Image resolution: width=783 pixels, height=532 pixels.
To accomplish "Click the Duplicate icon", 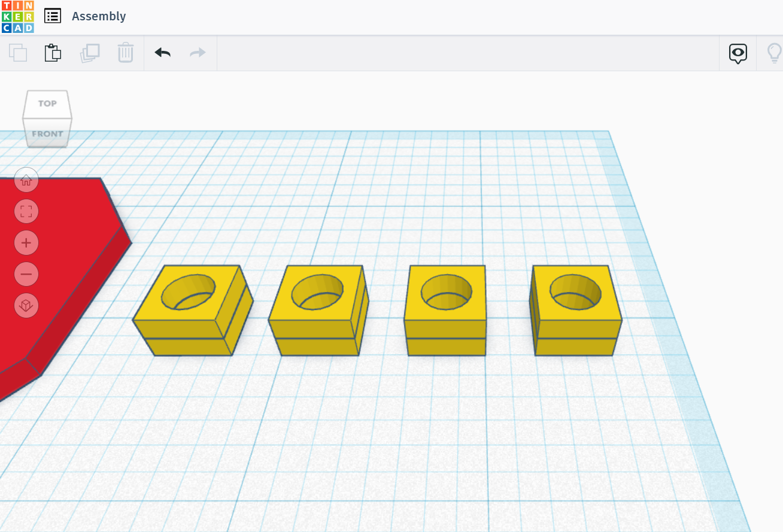I will [90, 53].
